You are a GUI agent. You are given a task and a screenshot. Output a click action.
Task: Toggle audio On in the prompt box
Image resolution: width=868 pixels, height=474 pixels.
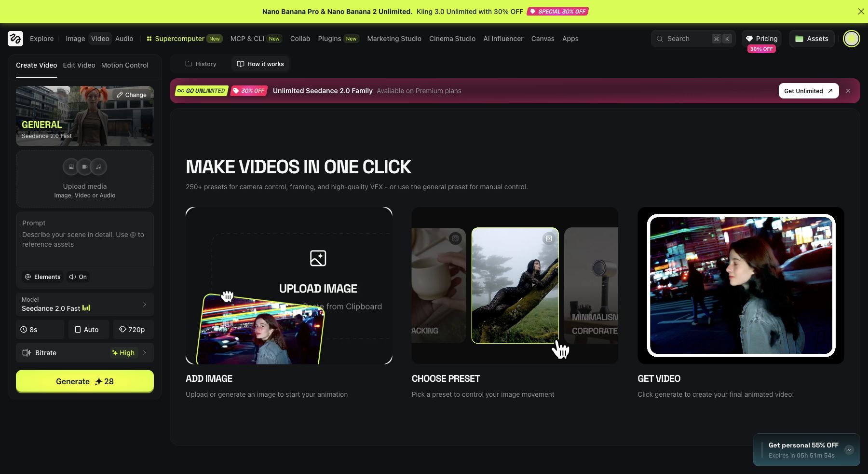coord(78,277)
